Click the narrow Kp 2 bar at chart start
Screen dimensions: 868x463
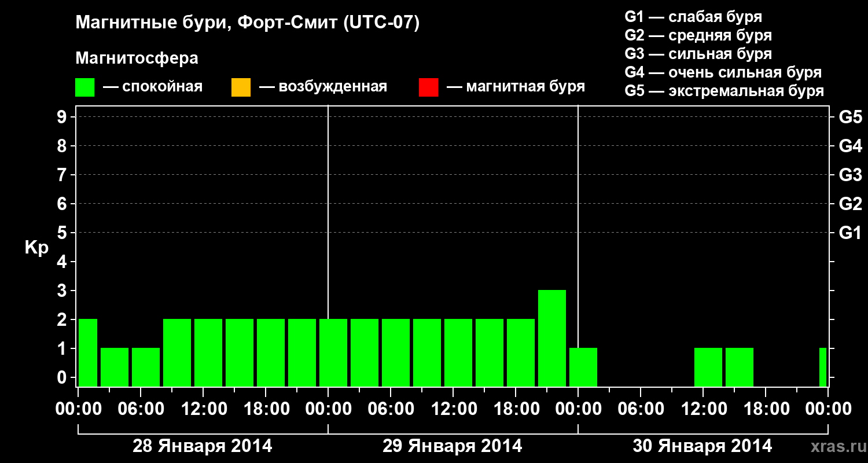(87, 352)
